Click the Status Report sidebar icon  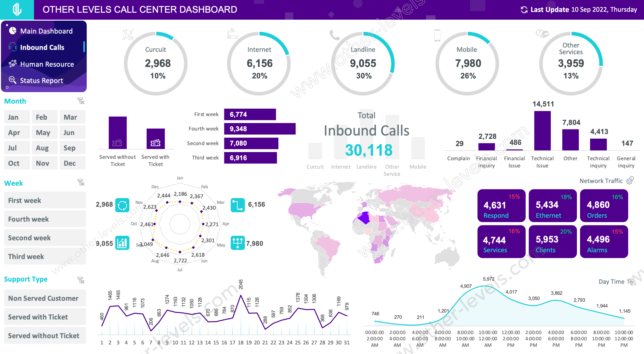pyautogui.click(x=13, y=80)
